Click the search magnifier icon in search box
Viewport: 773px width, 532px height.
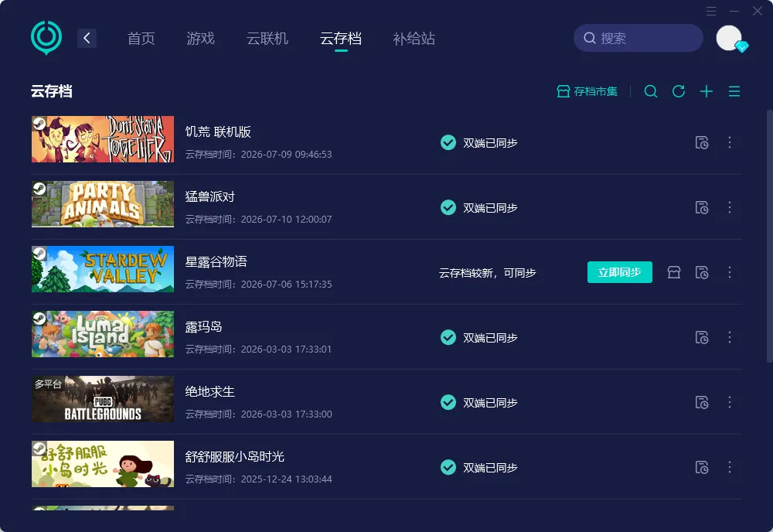590,38
